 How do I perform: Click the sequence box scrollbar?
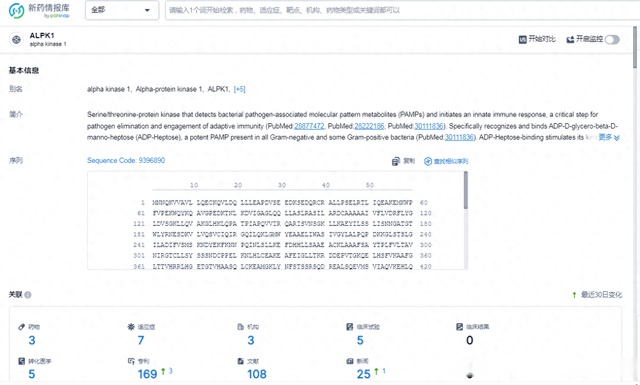tap(465, 190)
